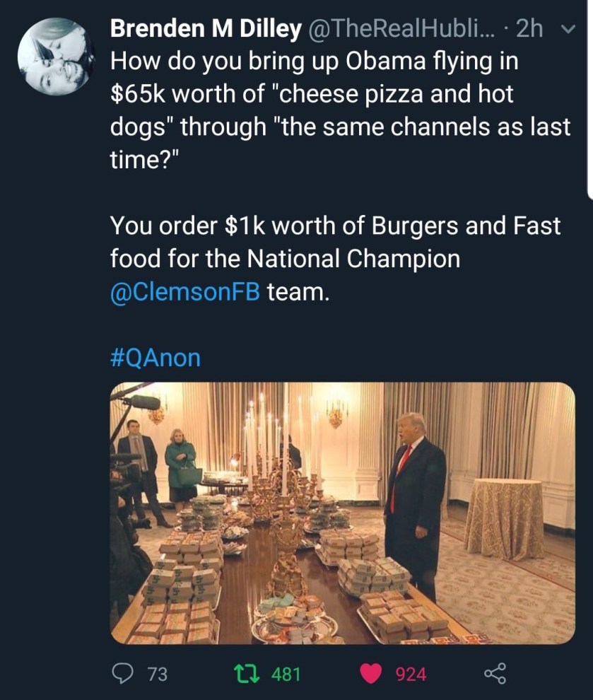The width and height of the screenshot is (593, 700).
Task: Tap the reply speech bubble icon
Action: click(x=122, y=673)
